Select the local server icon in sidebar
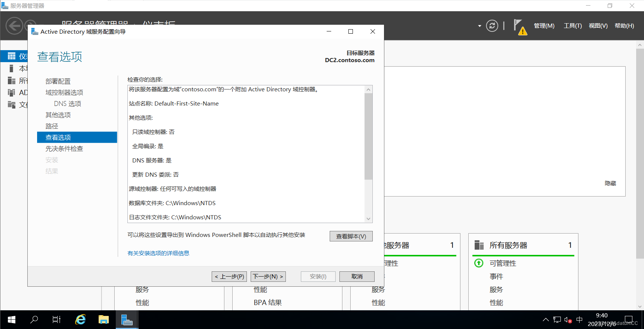The width and height of the screenshot is (644, 329). 12,68
